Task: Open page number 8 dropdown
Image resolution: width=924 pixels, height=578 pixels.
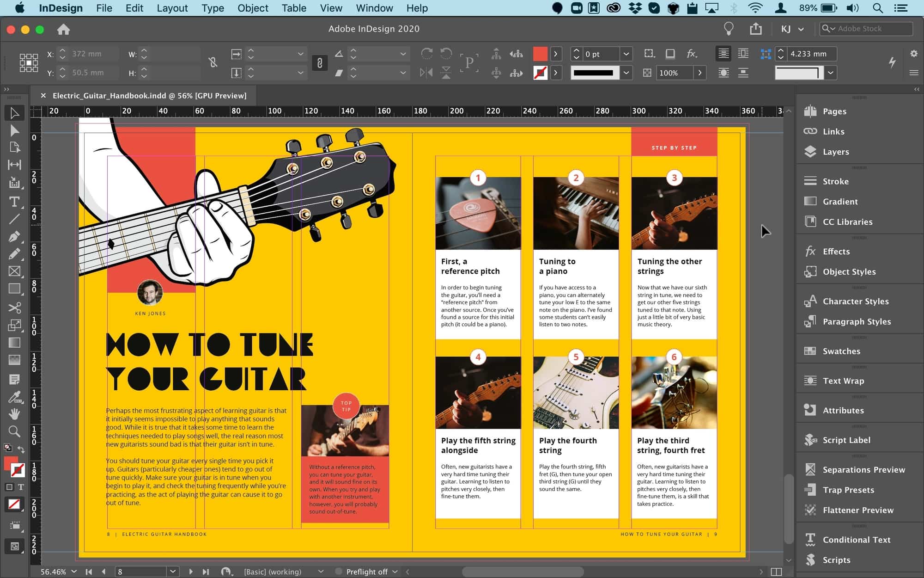Action: [x=173, y=572]
